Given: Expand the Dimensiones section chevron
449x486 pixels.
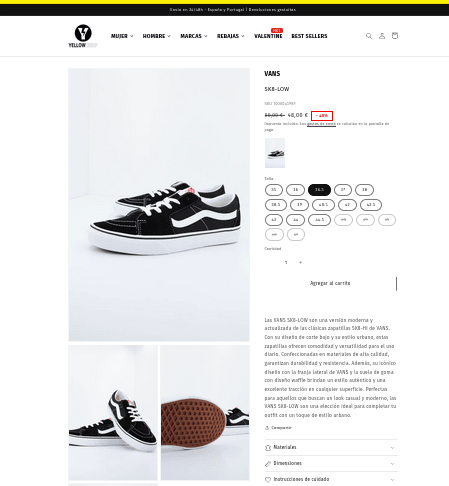Looking at the screenshot, I should coord(392,464).
